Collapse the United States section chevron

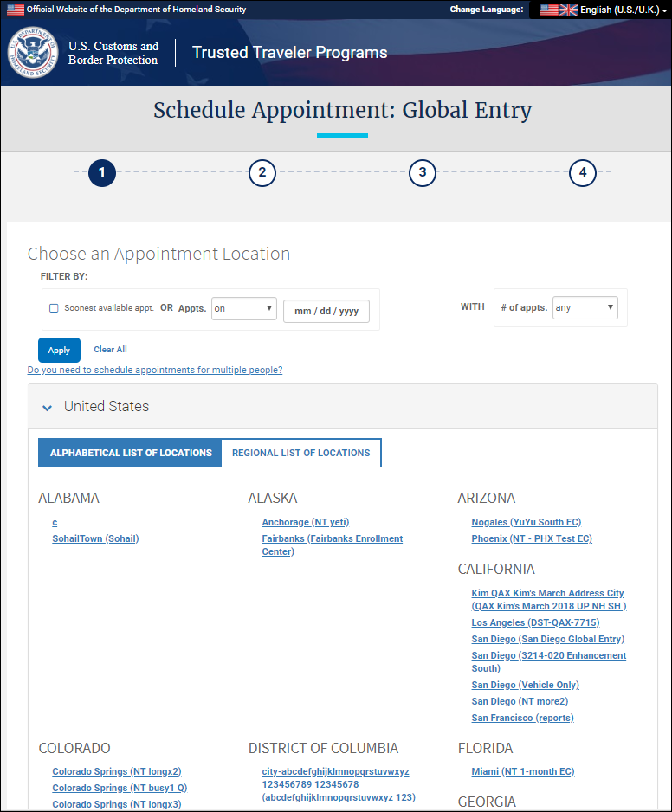[47, 408]
